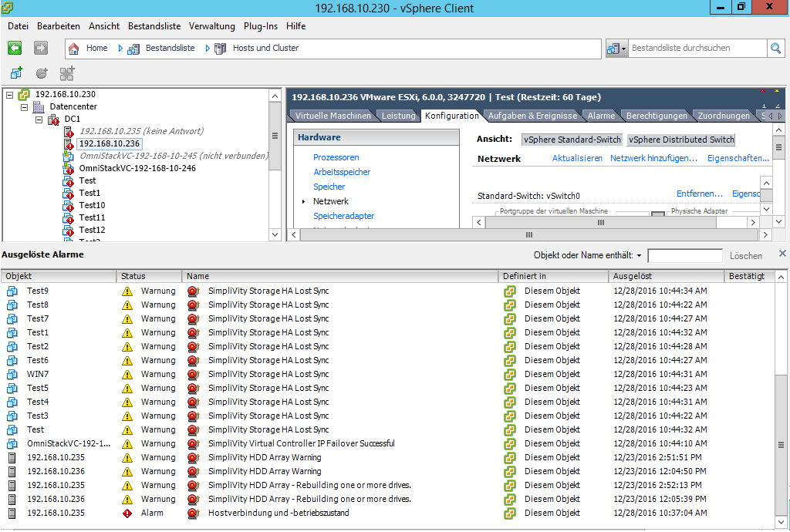Click the red alarm diamond for Hostverbindung row

pyautogui.click(x=127, y=513)
